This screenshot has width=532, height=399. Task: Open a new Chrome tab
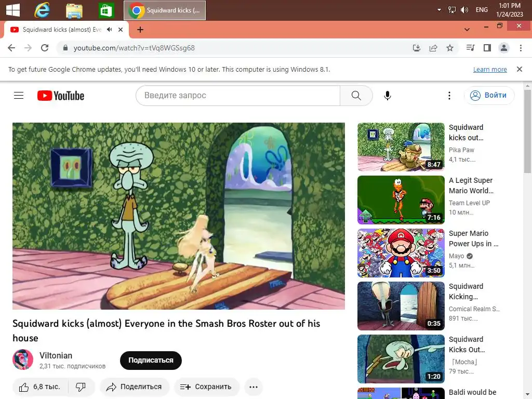pos(140,30)
